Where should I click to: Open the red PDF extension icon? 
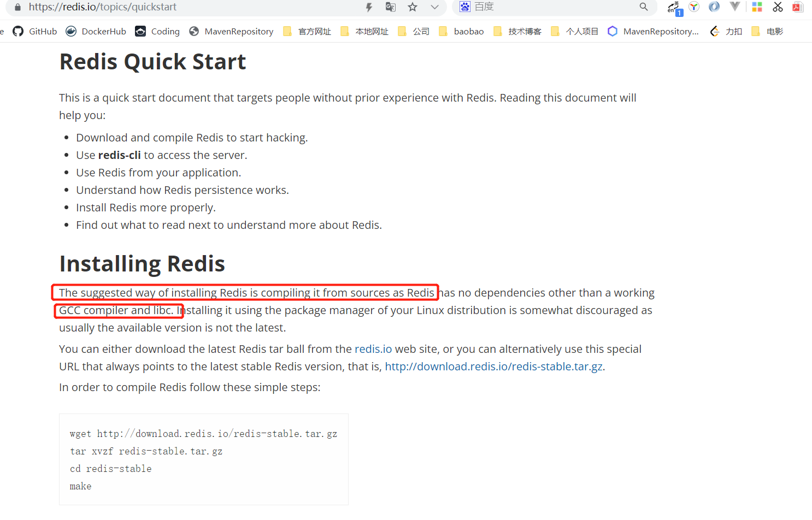pyautogui.click(x=798, y=7)
